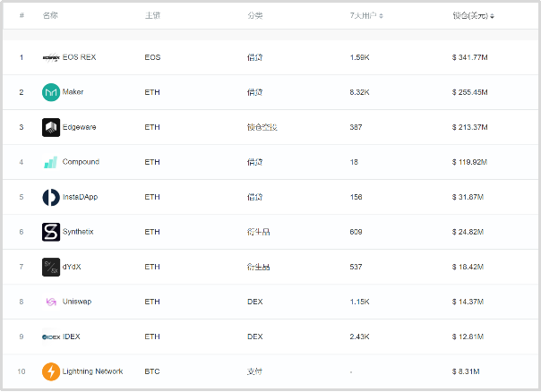Click the Uniswap pink logo icon
The height and width of the screenshot is (392, 541).
click(x=51, y=302)
